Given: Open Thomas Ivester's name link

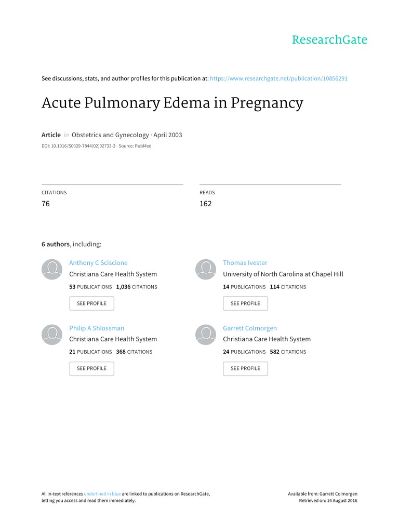Looking at the screenshot, I should (x=245, y=263).
